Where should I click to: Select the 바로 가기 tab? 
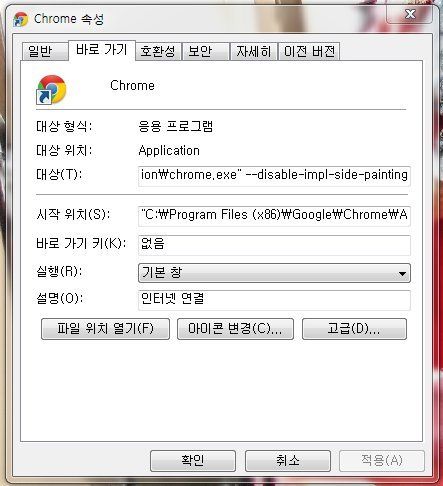coord(102,50)
